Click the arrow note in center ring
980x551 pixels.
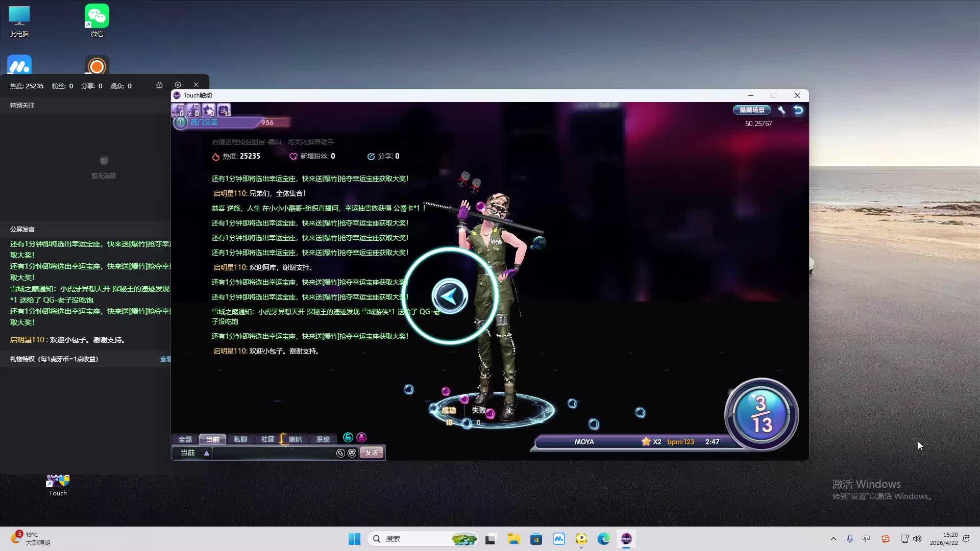pos(450,296)
